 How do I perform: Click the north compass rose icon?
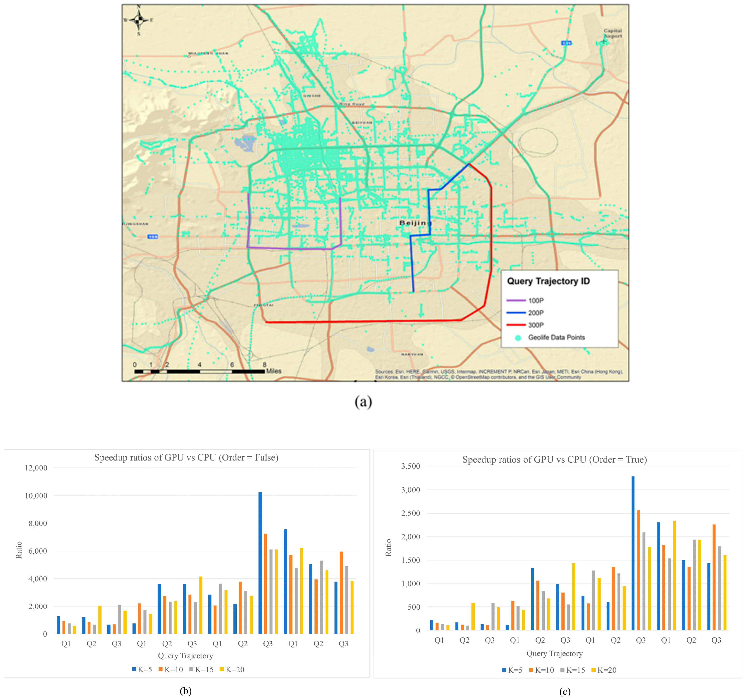point(138,20)
